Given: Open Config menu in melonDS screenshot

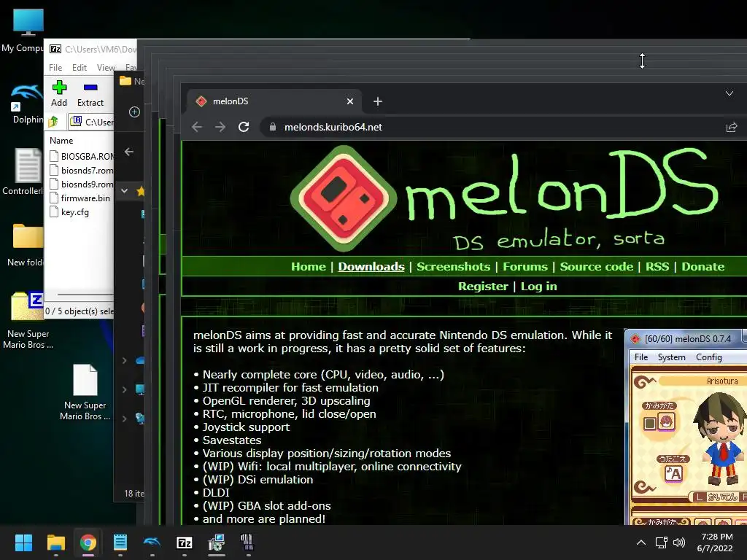Looking at the screenshot, I should [x=708, y=357].
